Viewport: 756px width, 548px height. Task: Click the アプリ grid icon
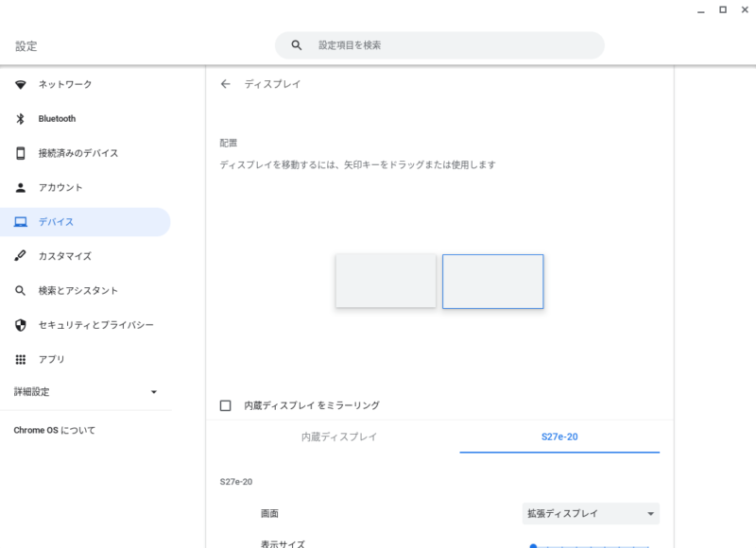coord(20,359)
